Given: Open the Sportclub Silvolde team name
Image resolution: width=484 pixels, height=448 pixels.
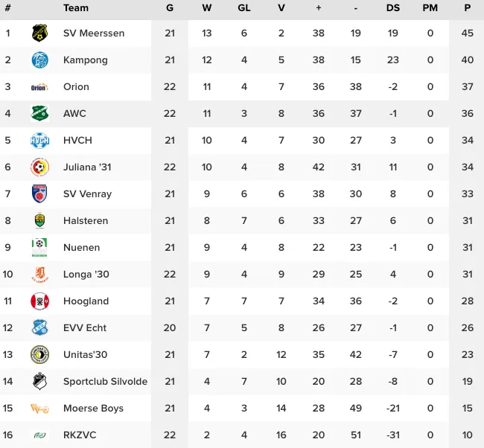Looking at the screenshot, I should tap(105, 381).
